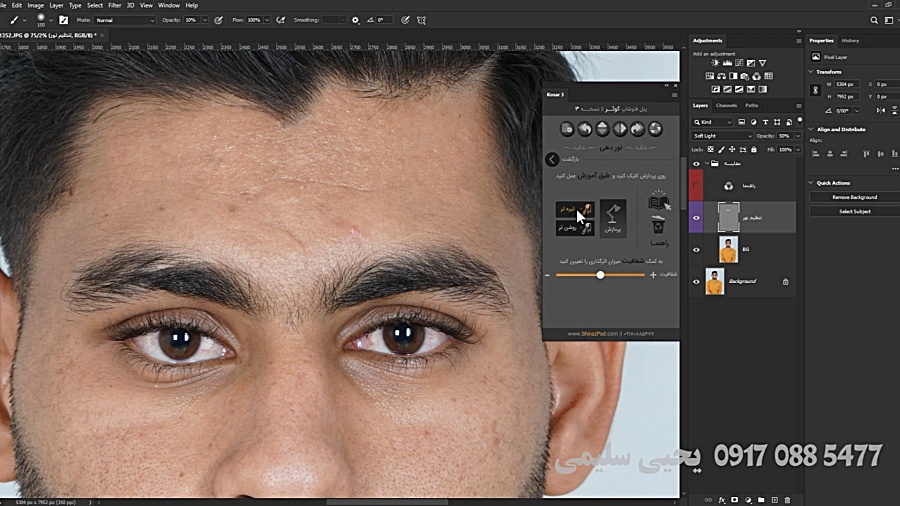900x506 pixels.
Task: Click the desk lamp process button
Action: (x=613, y=218)
